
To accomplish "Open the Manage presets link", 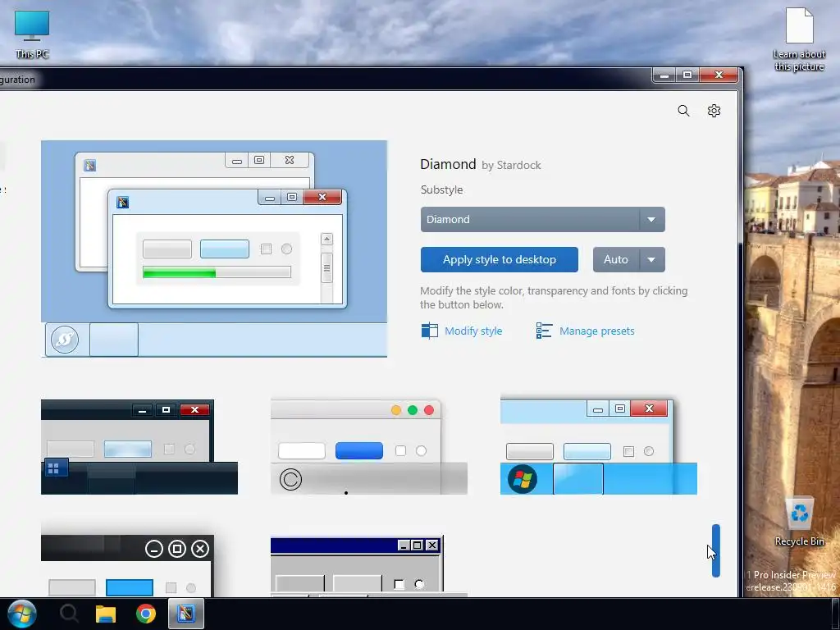I will [x=597, y=331].
